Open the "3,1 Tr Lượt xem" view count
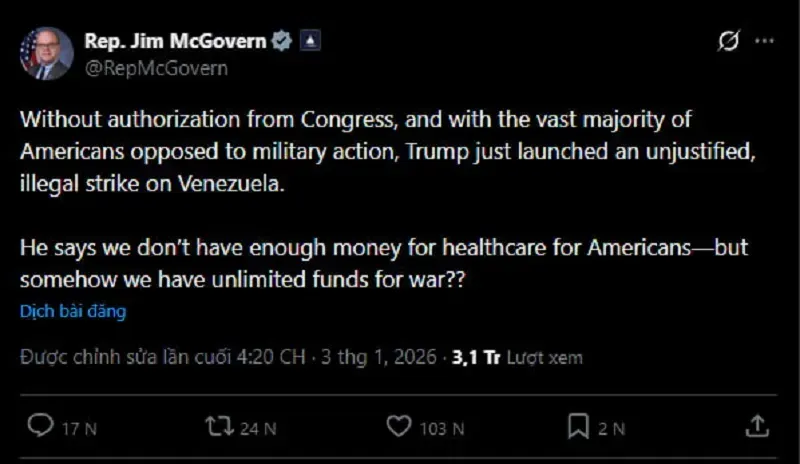This screenshot has width=800, height=464. tap(517, 357)
